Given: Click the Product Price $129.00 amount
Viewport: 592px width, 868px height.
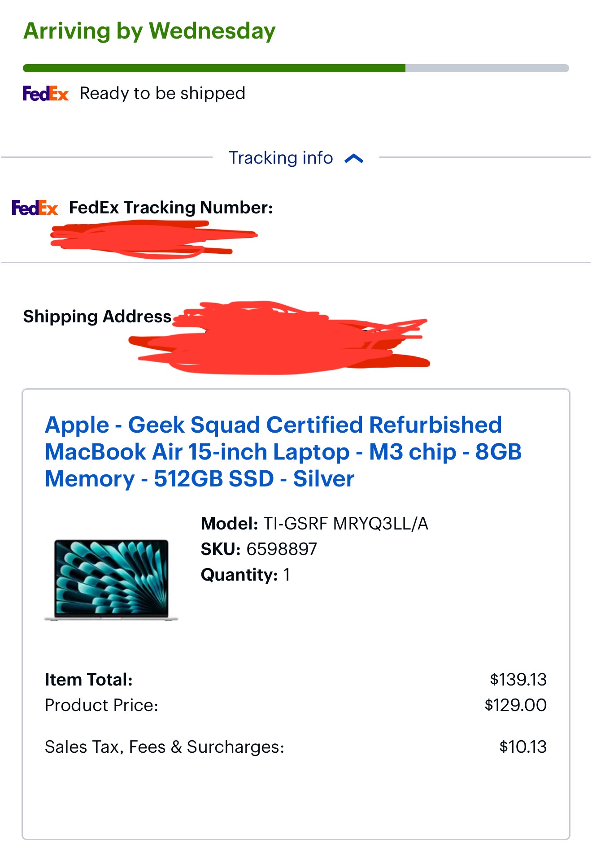Looking at the screenshot, I should 515,705.
